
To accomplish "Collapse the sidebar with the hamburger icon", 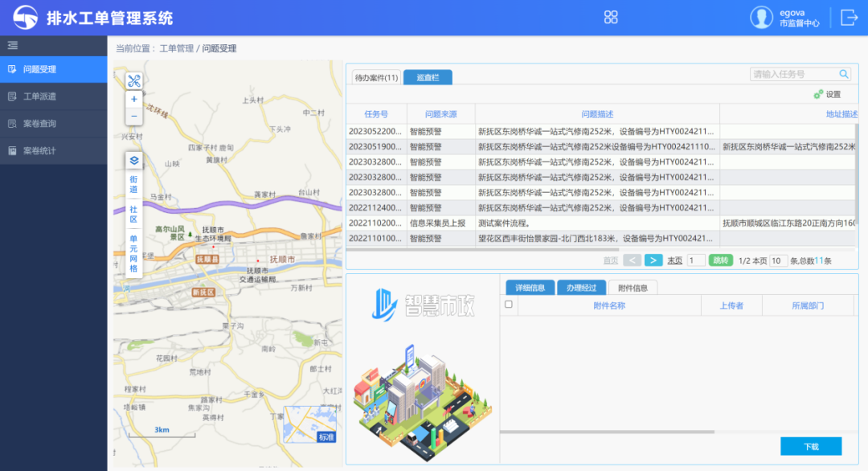I will (13, 46).
